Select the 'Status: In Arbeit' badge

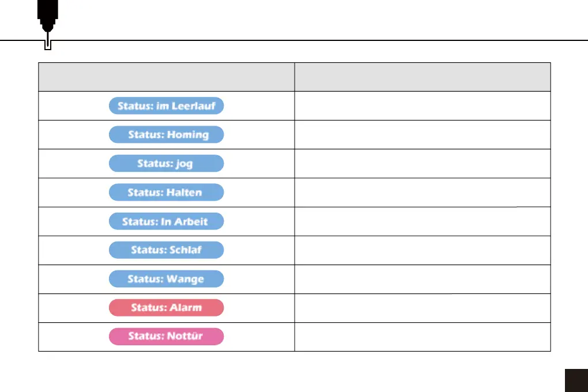point(166,221)
